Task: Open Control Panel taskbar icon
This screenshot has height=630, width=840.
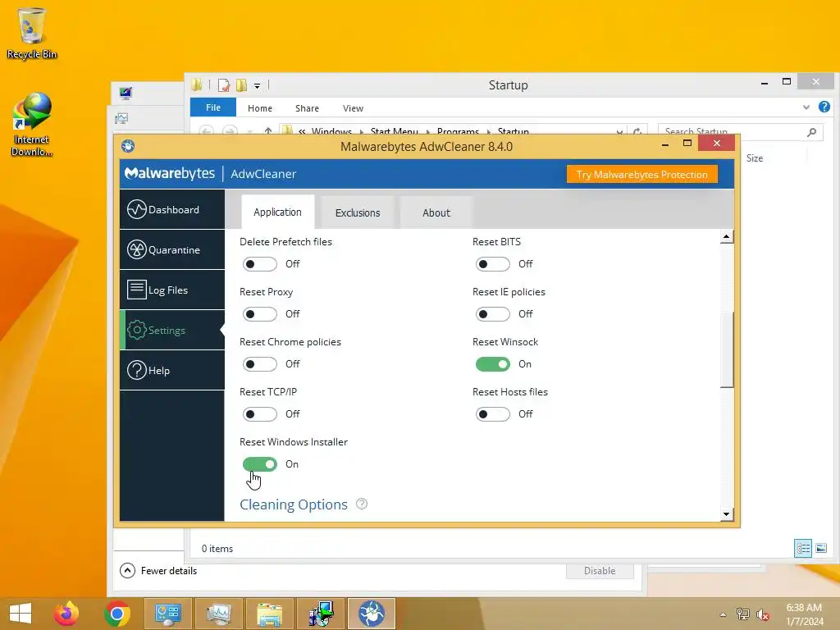Action: pyautogui.click(x=167, y=614)
